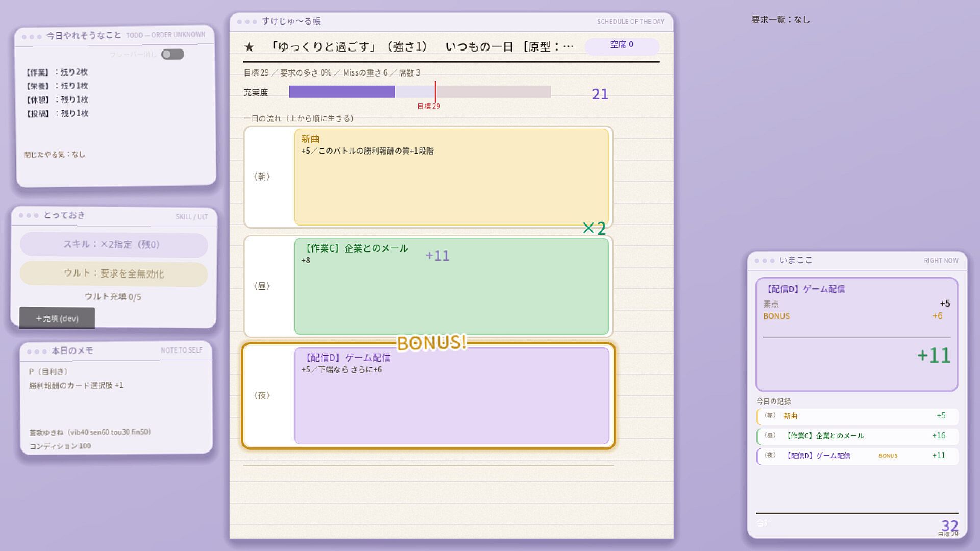Select the 新曲 card in the morning slot
Image resolution: width=980 pixels, height=551 pixels.
452,177
